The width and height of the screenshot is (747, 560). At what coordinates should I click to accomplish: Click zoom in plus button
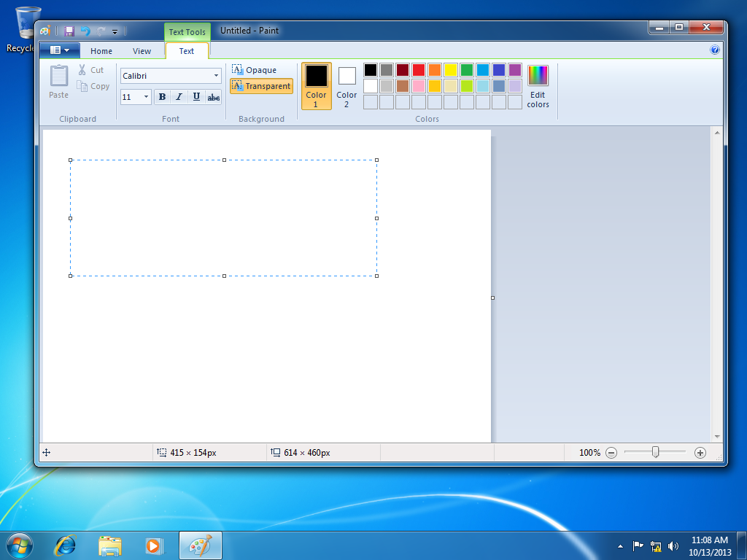coord(700,453)
